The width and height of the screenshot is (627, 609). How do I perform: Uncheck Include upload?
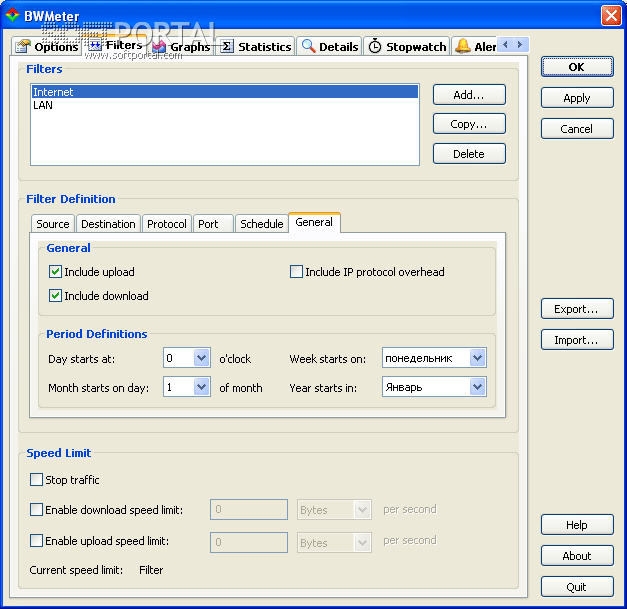pyautogui.click(x=55, y=272)
